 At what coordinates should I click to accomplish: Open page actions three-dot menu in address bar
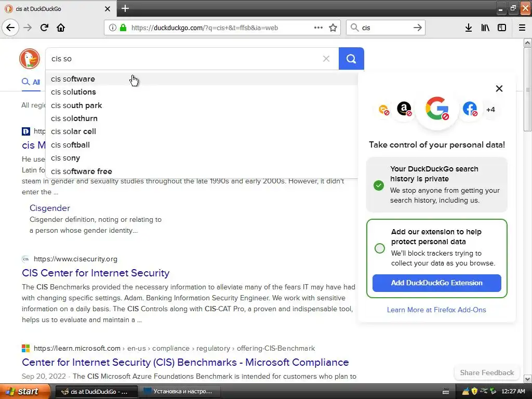tap(318, 28)
